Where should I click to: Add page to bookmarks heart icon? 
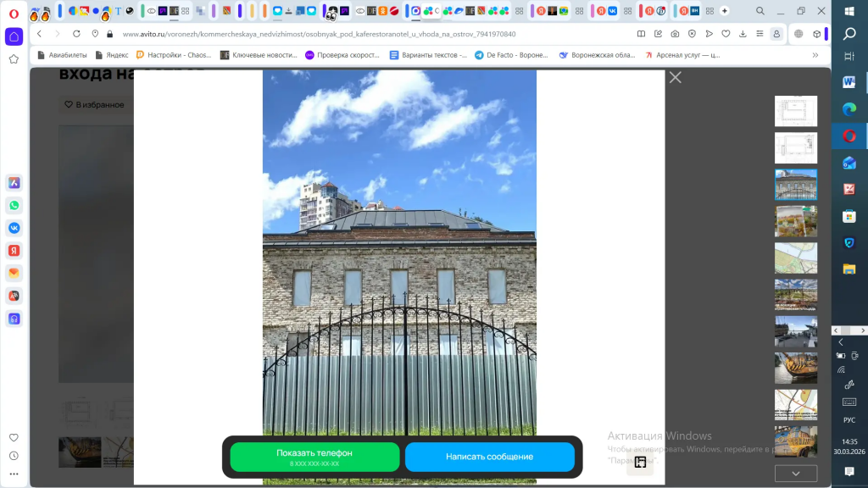point(726,34)
